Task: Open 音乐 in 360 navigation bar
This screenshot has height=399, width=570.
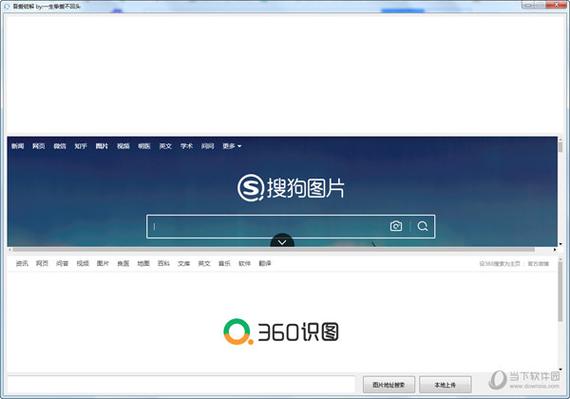Action: pos(224,263)
